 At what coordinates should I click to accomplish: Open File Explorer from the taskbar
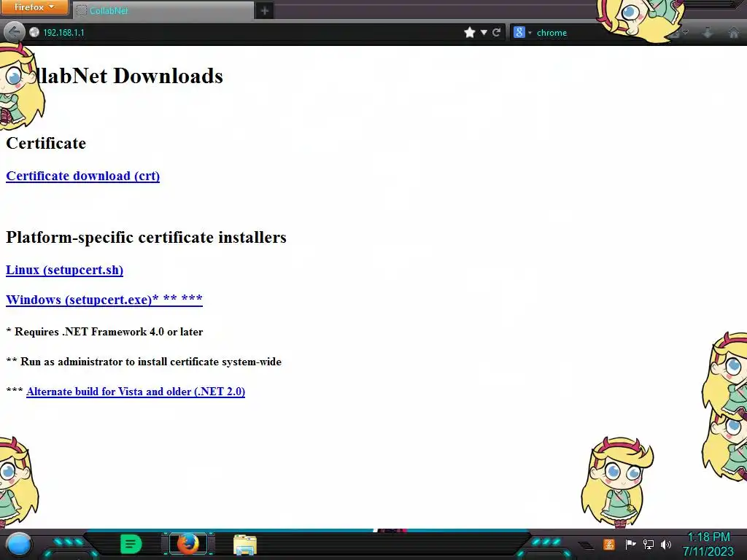tap(245, 545)
